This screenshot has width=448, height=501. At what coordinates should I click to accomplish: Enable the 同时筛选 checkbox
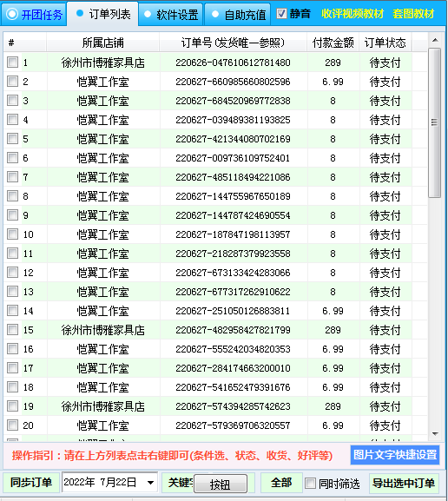(310, 483)
